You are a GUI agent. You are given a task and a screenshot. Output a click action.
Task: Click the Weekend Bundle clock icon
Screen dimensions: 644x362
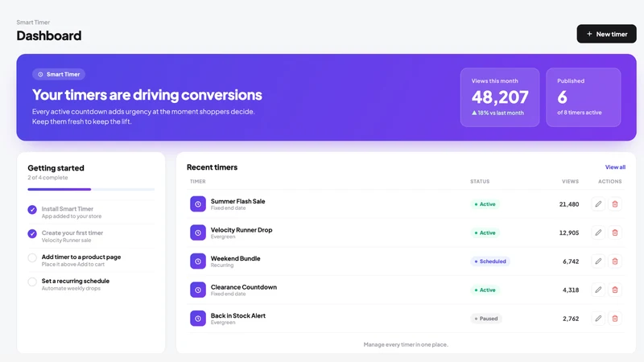coord(198,261)
